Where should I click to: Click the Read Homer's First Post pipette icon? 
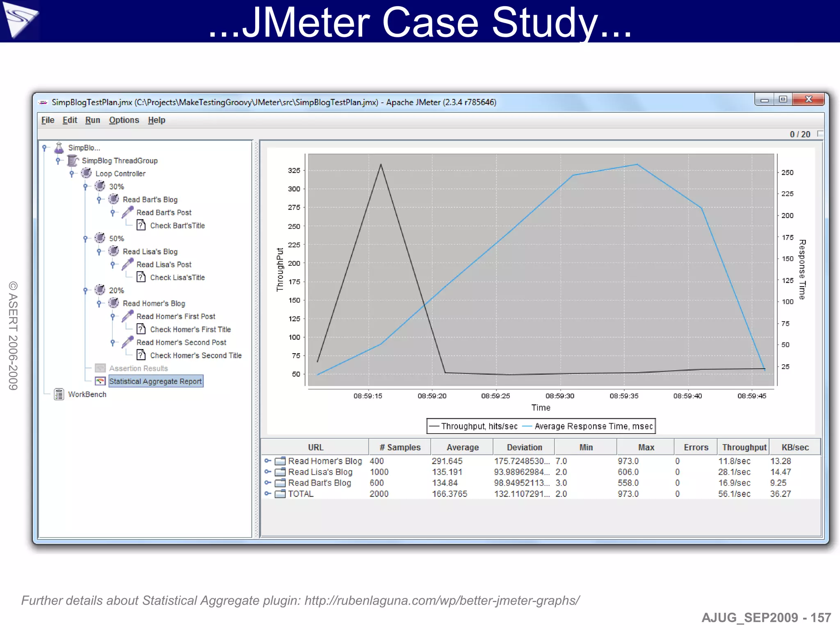click(128, 316)
